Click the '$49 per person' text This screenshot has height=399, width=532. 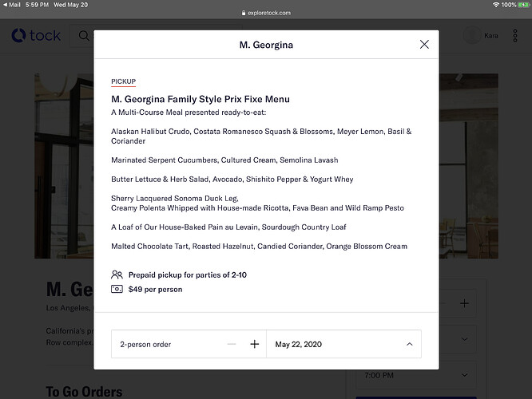156,289
